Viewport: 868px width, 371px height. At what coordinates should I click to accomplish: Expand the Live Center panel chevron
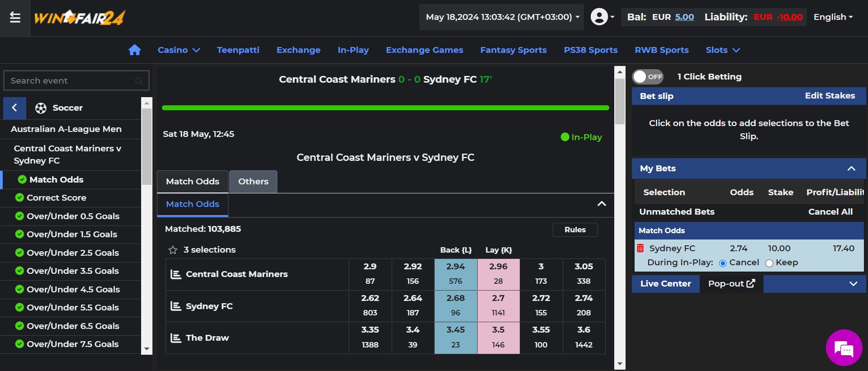pyautogui.click(x=853, y=284)
